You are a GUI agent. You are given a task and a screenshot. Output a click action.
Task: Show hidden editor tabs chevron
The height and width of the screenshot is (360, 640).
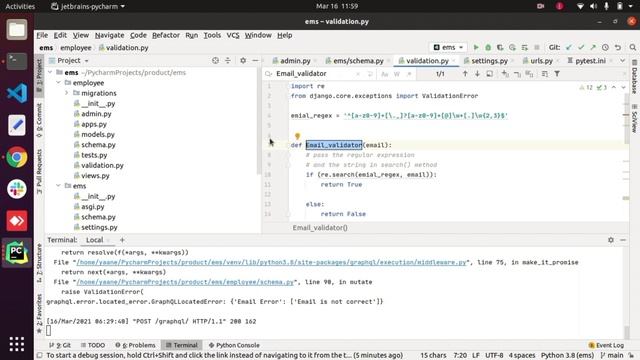(622, 61)
